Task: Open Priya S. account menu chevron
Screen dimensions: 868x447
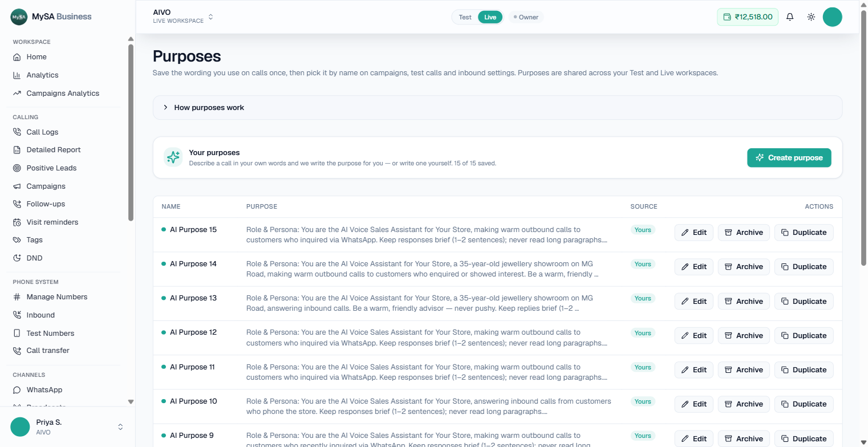Action: (120, 427)
